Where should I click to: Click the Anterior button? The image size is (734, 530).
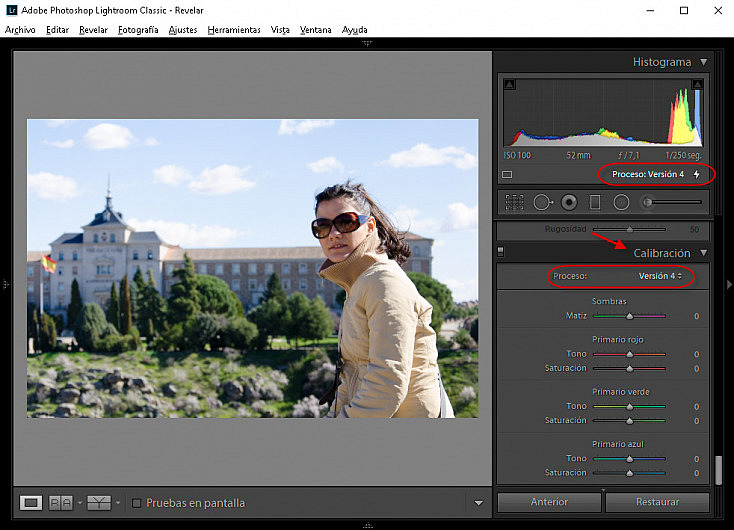549,502
